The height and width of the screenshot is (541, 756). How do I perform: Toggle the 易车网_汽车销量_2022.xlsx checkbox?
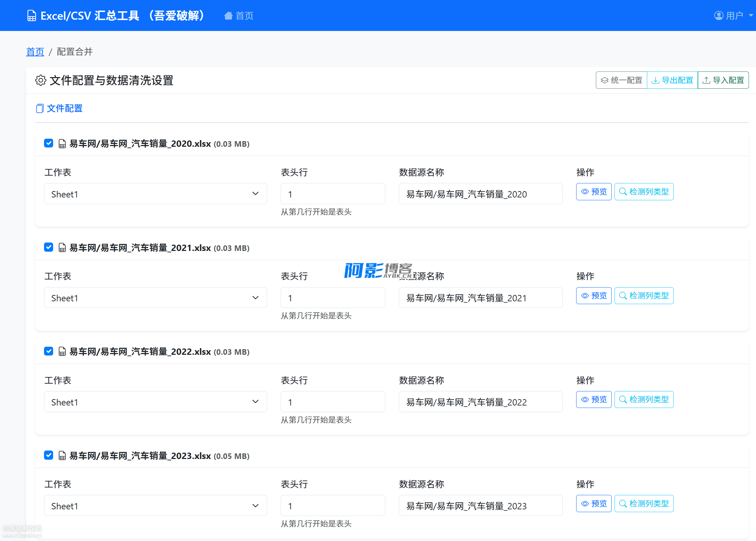(x=49, y=351)
